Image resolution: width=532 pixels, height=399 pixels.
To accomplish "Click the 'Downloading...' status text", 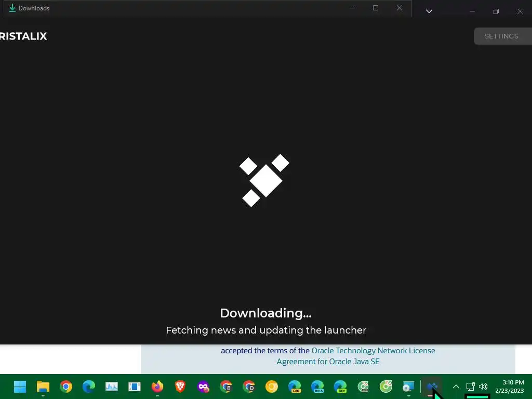I will [x=265, y=313].
